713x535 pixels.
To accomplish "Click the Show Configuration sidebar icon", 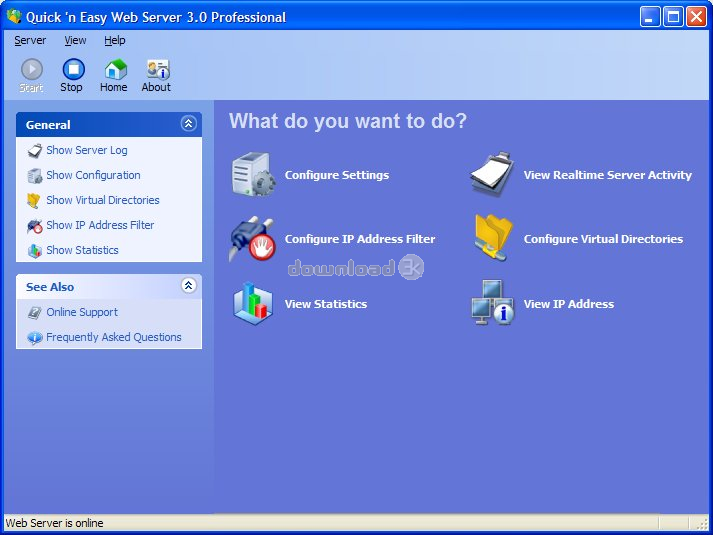I will (x=35, y=175).
